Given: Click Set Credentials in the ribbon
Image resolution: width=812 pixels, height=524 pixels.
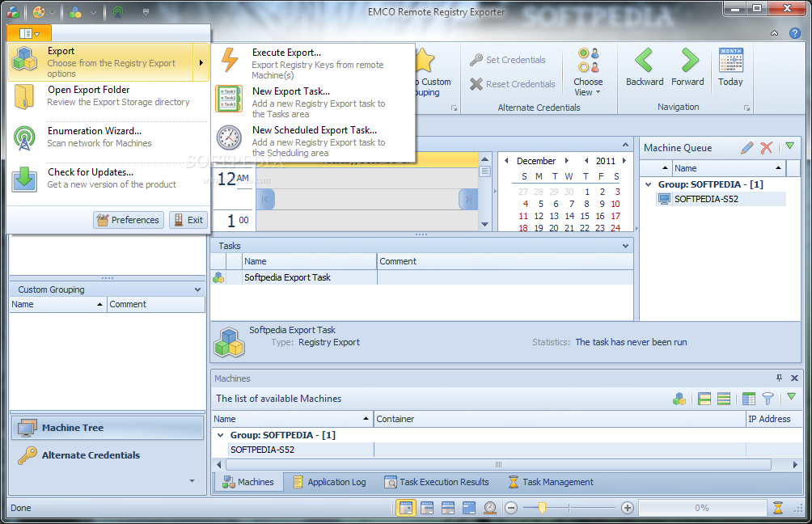Looking at the screenshot, I should 508,60.
